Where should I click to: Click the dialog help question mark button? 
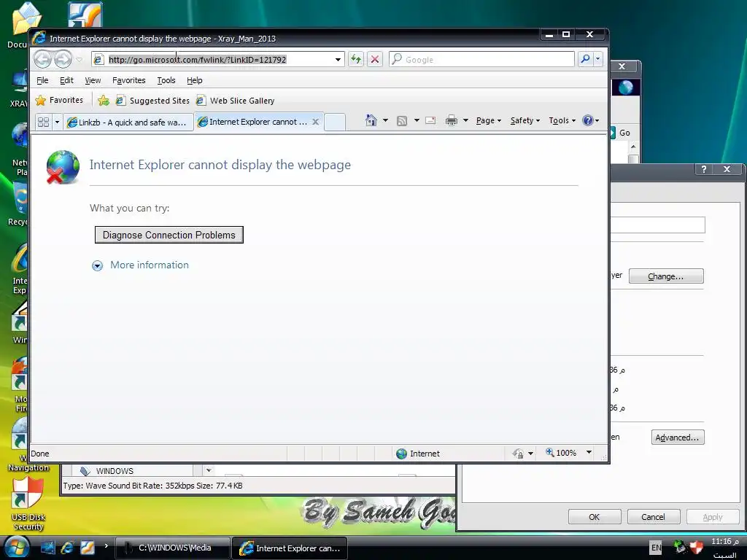click(x=704, y=169)
